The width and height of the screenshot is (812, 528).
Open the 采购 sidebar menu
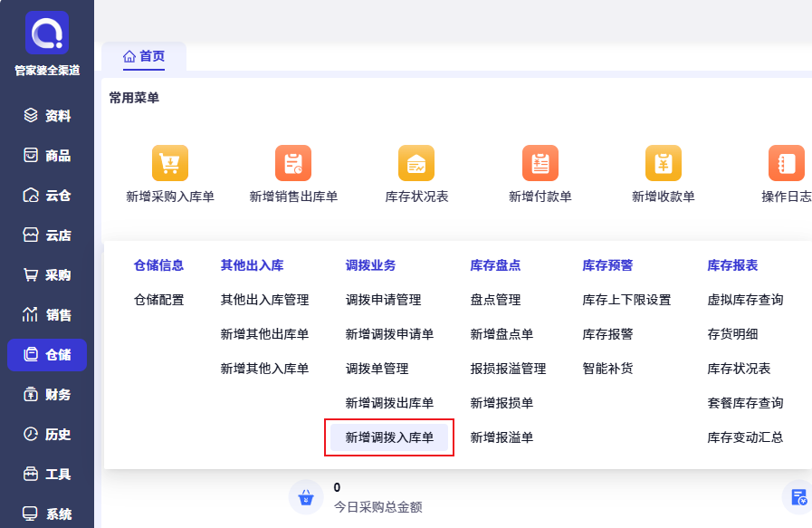pos(47,275)
